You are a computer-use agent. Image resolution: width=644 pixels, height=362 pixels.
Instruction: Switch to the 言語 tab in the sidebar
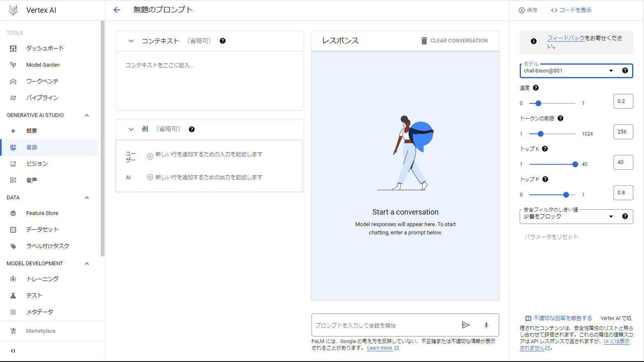pos(32,147)
